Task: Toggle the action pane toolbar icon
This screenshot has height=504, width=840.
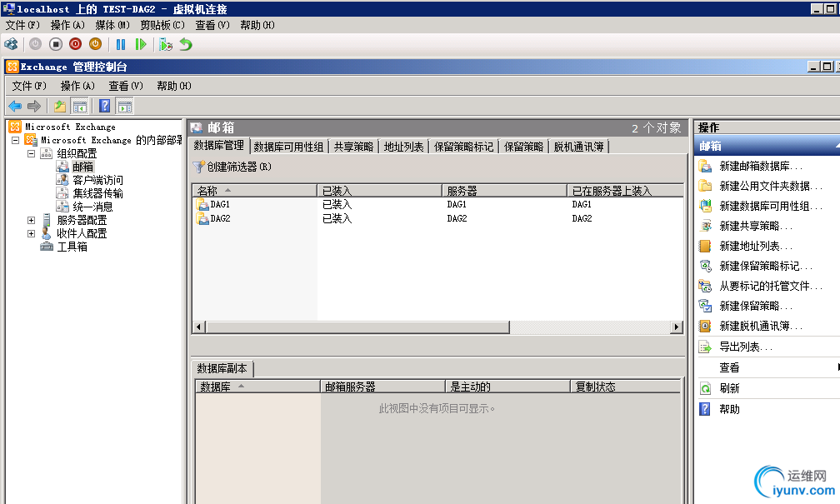Action: click(x=125, y=106)
